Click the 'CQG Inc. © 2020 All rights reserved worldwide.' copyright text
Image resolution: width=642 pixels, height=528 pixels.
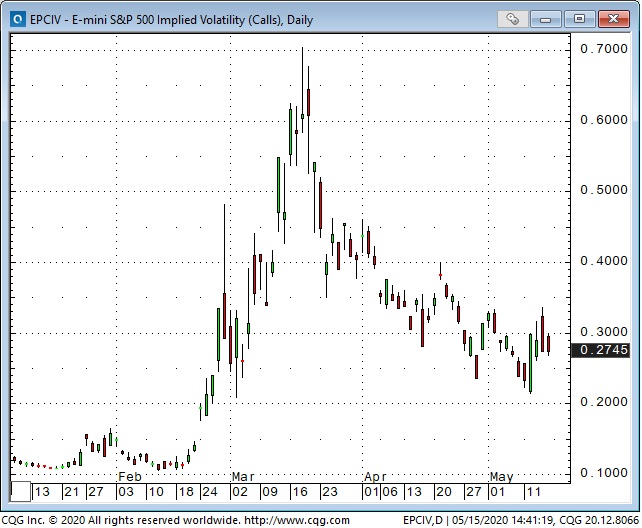121,521
